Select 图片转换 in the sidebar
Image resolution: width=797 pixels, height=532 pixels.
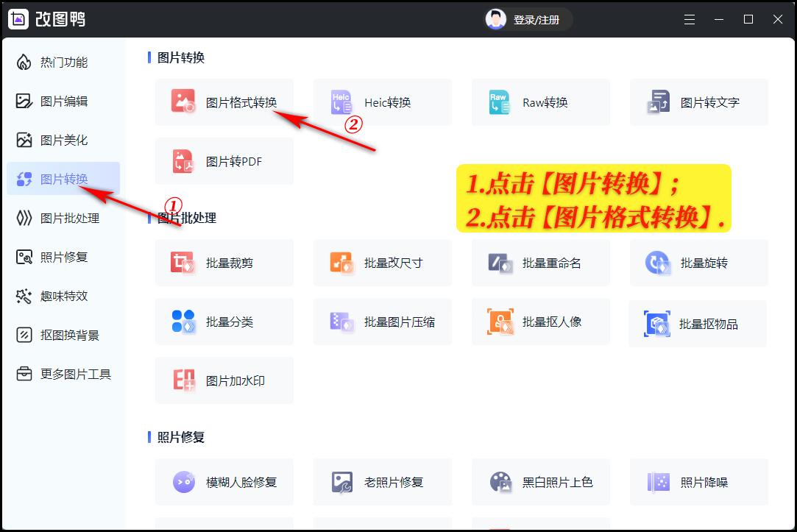(x=63, y=179)
